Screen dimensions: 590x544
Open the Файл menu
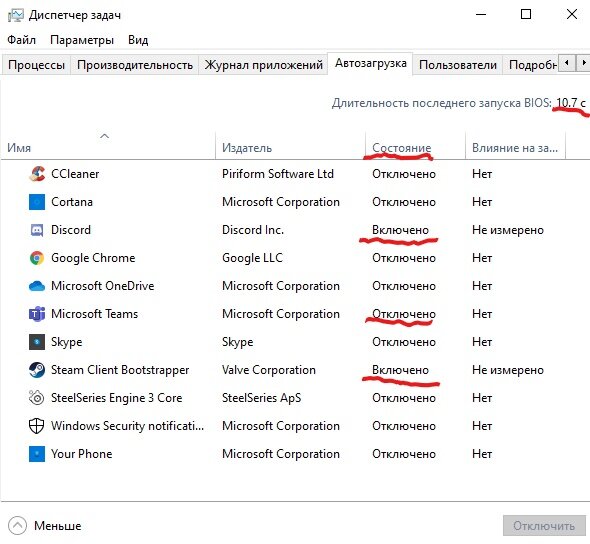coord(21,40)
